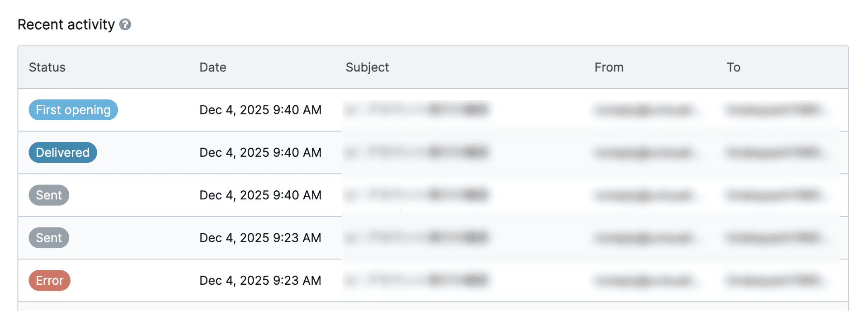Click the 9:23 AM date in the Sent row
Screen dimensions: 868x311
[x=260, y=238]
